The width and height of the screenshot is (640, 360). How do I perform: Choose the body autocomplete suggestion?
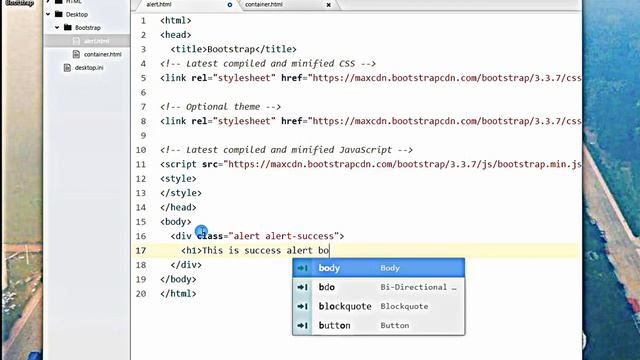378,268
